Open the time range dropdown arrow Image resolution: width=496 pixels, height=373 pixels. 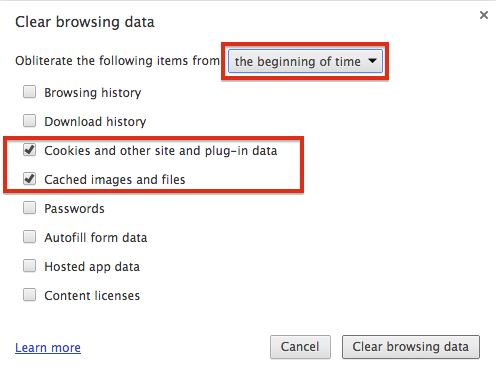372,61
